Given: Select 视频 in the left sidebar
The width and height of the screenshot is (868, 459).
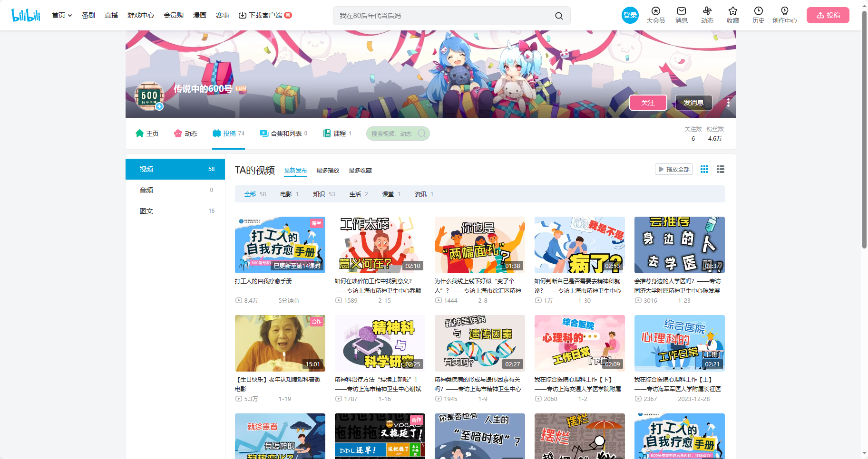Looking at the screenshot, I should (x=175, y=169).
